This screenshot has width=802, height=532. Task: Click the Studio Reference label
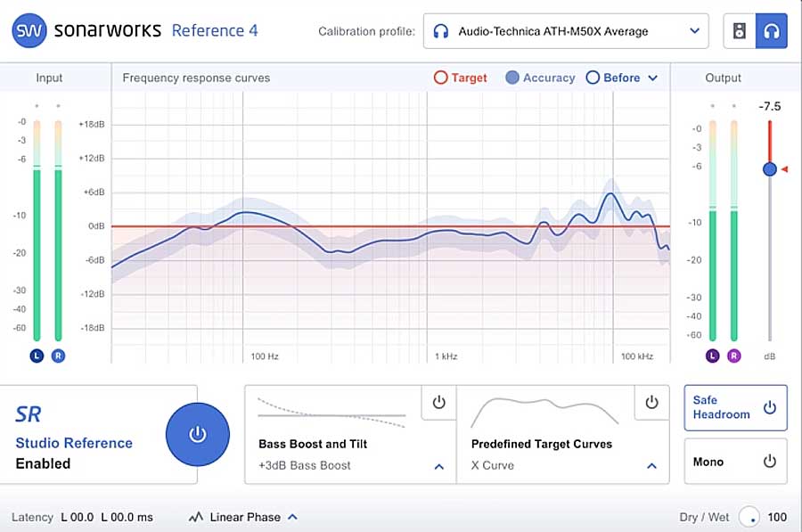pyautogui.click(x=74, y=443)
